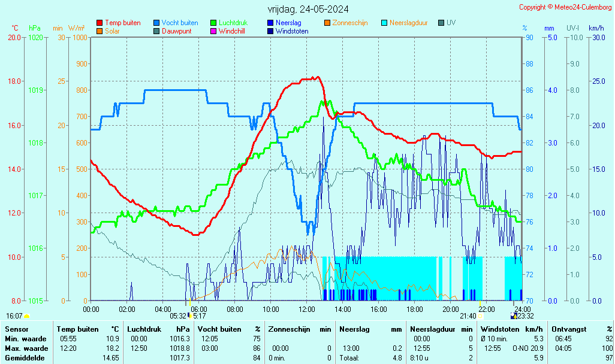Screen dimensions: 615x364
Task: Click the date title vrijdag, 24-05-2024
Action: tap(308, 9)
